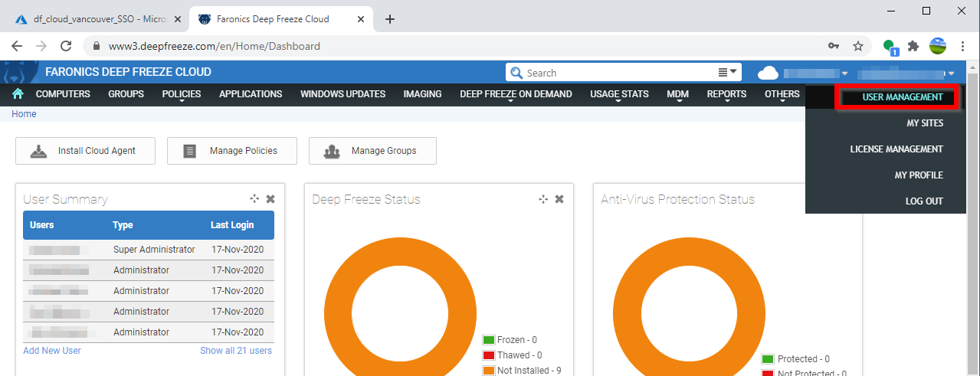Click the cloud site icon in header
The image size is (980, 376).
(x=768, y=73)
